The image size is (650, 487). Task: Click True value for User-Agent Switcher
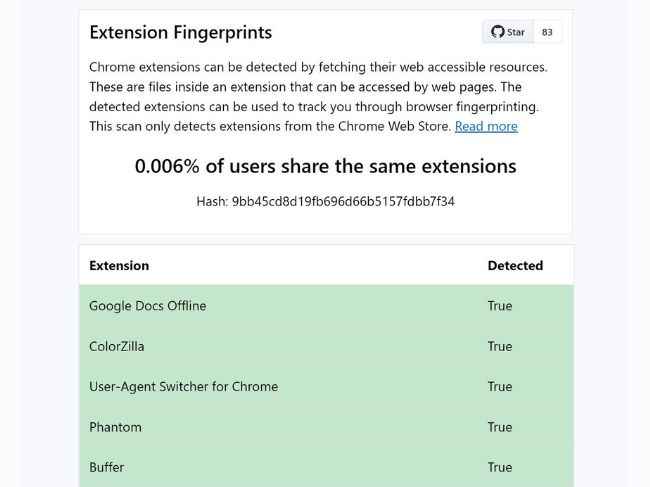pos(500,386)
